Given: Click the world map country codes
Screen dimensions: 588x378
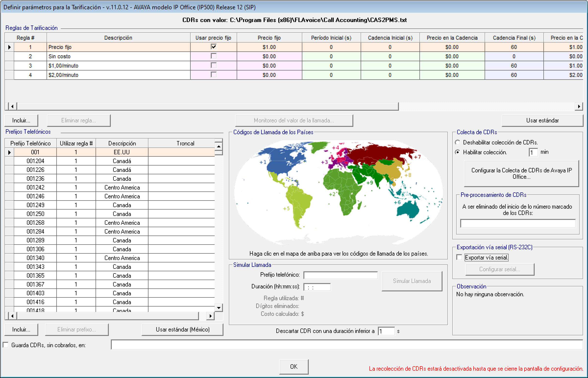Looking at the screenshot, I should 338,192.
